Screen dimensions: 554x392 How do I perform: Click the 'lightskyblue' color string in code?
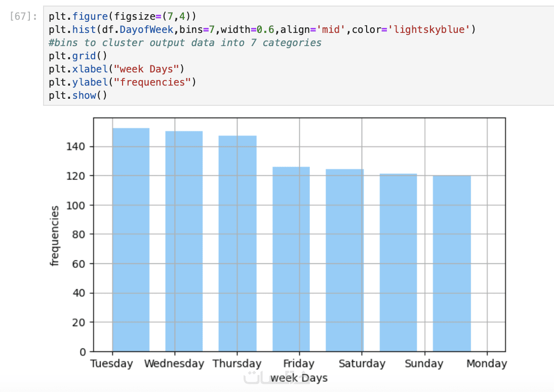coord(429,29)
